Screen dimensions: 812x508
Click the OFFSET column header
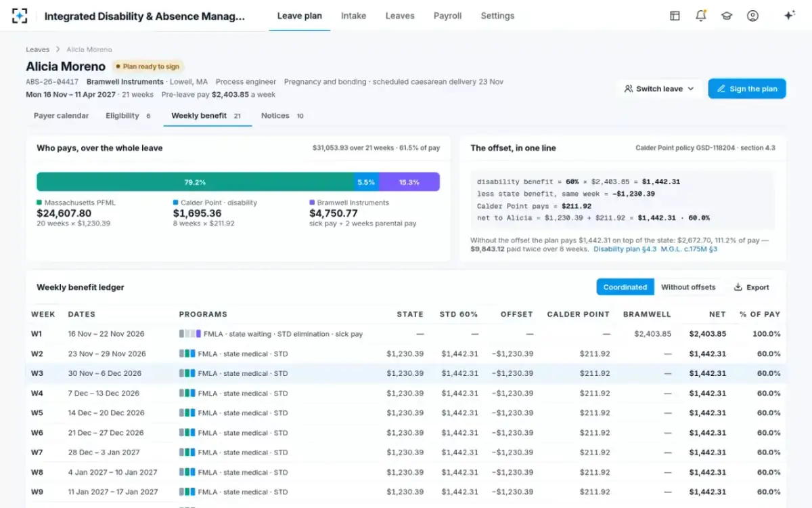click(x=517, y=314)
